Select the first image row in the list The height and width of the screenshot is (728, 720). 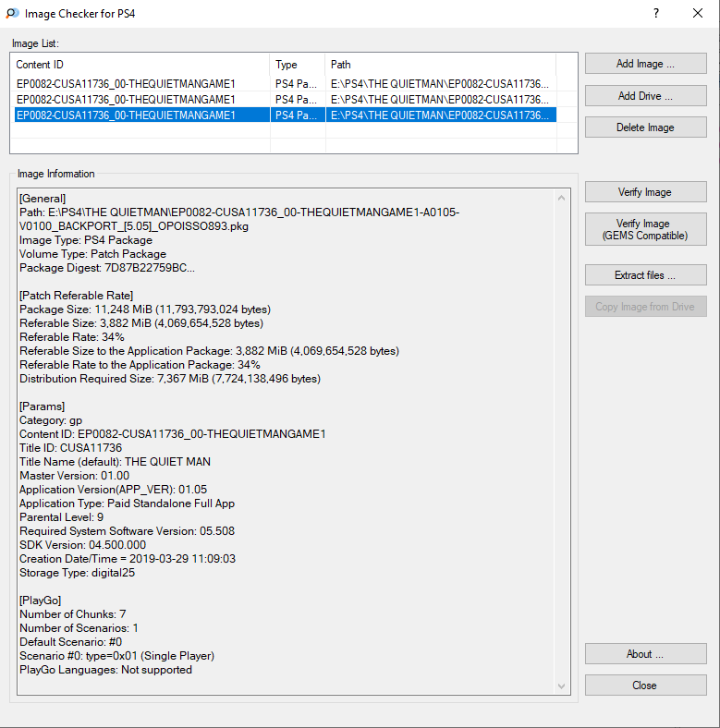[286, 84]
